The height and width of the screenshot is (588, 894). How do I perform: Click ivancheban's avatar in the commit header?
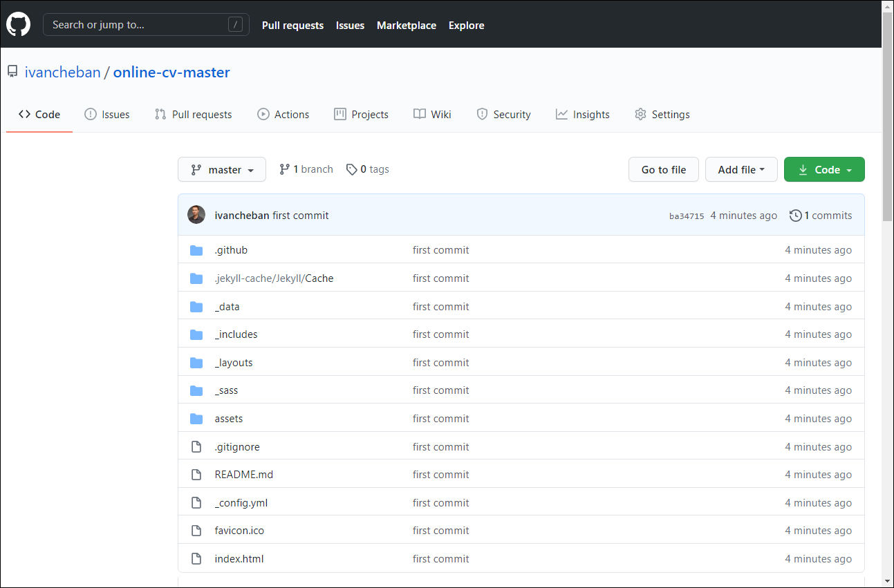196,215
